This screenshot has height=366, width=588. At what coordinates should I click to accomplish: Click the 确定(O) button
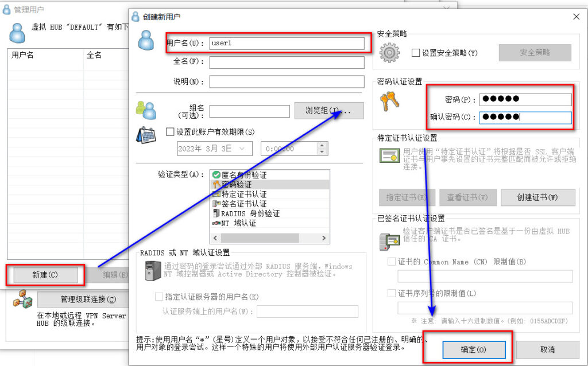(x=474, y=349)
